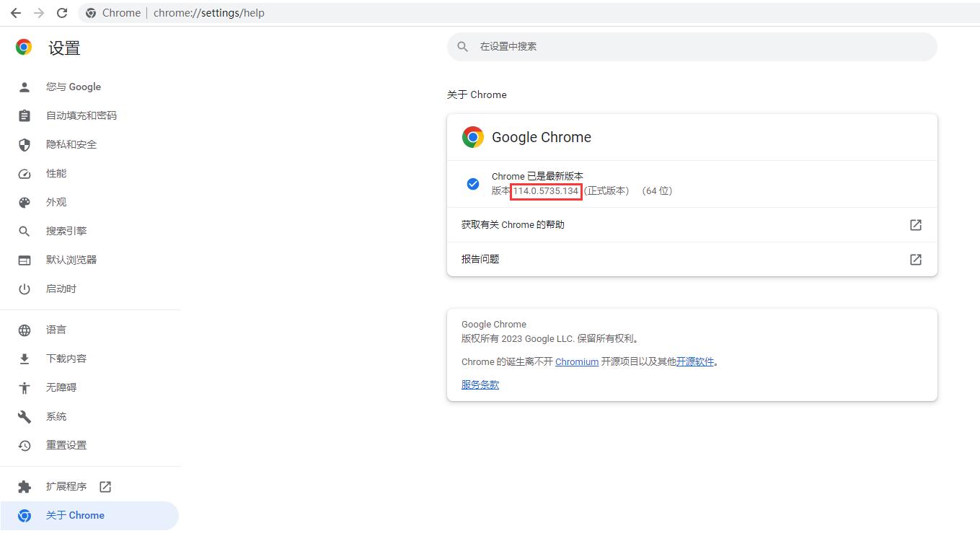Click external link icon for 获取有关 Chrome 的帮助
The height and width of the screenshot is (536, 980).
(916, 225)
